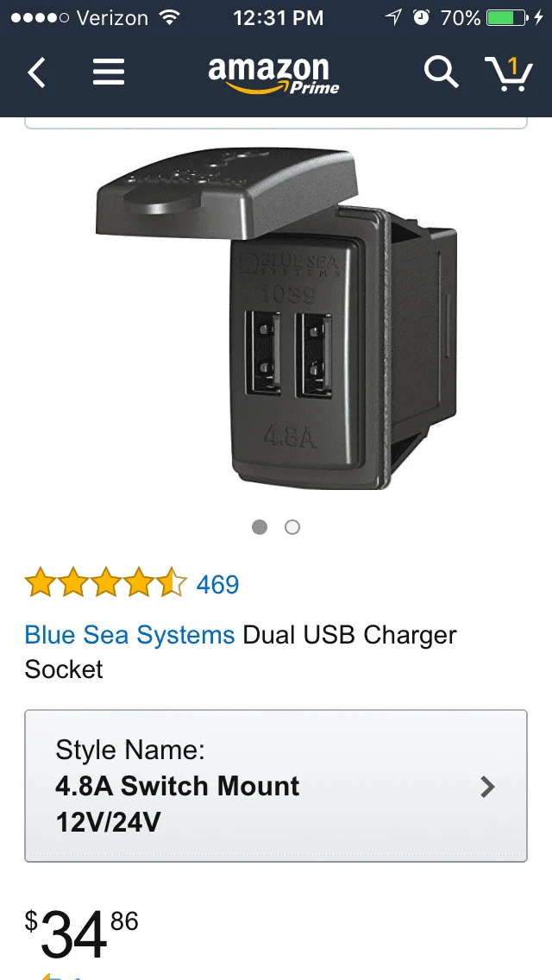Screen dimensions: 552x980
Task: Expand the Style Name chevron arrow
Action: pyautogui.click(x=487, y=787)
